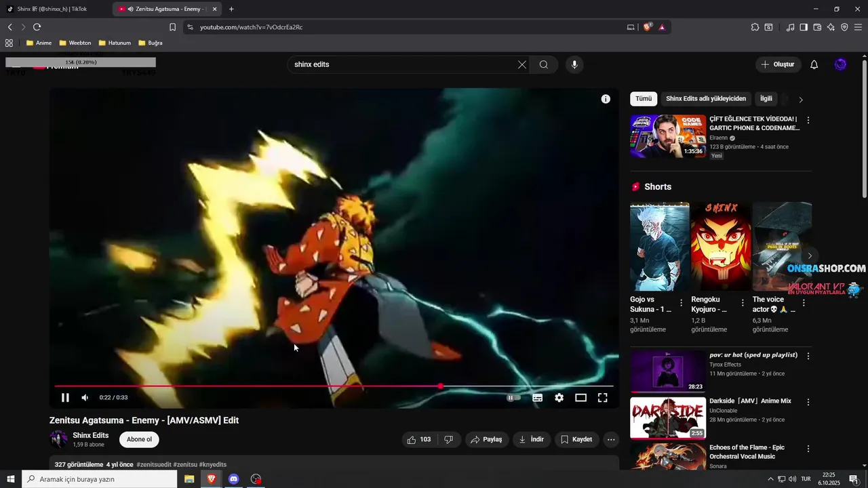Toggle the autoplay switch in the player
The height and width of the screenshot is (488, 868).
pos(514,398)
